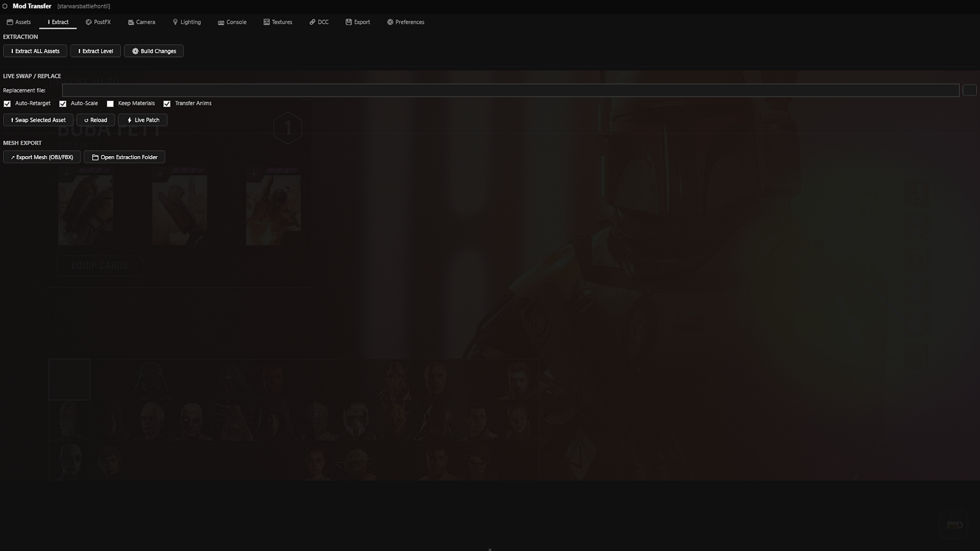Focus the Replacement file input field

coord(511,90)
